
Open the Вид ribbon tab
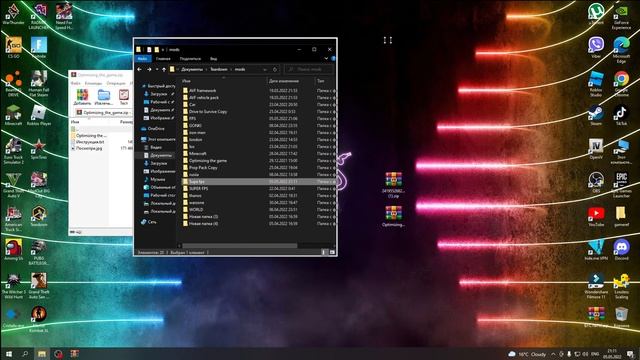(x=213, y=58)
